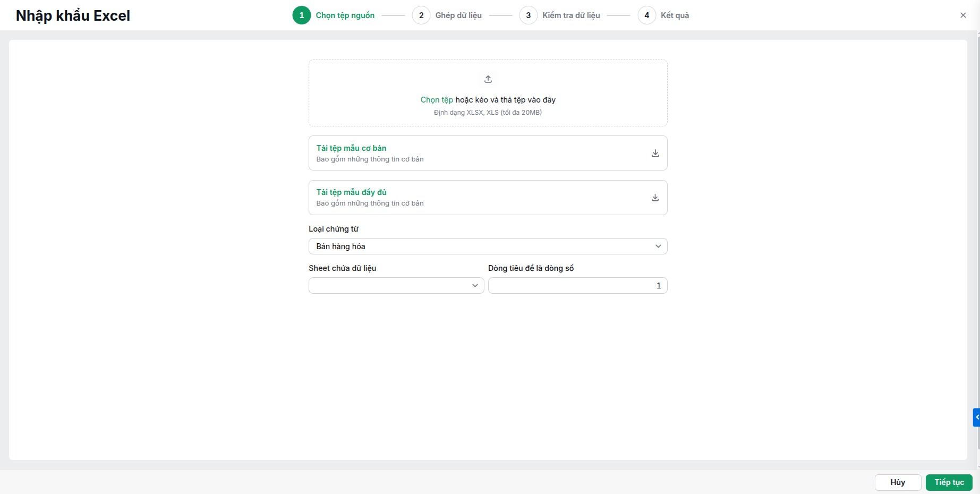Viewport: 980px width, 494px height.
Task: Click the 'Chọn tệp' link
Action: click(x=437, y=100)
